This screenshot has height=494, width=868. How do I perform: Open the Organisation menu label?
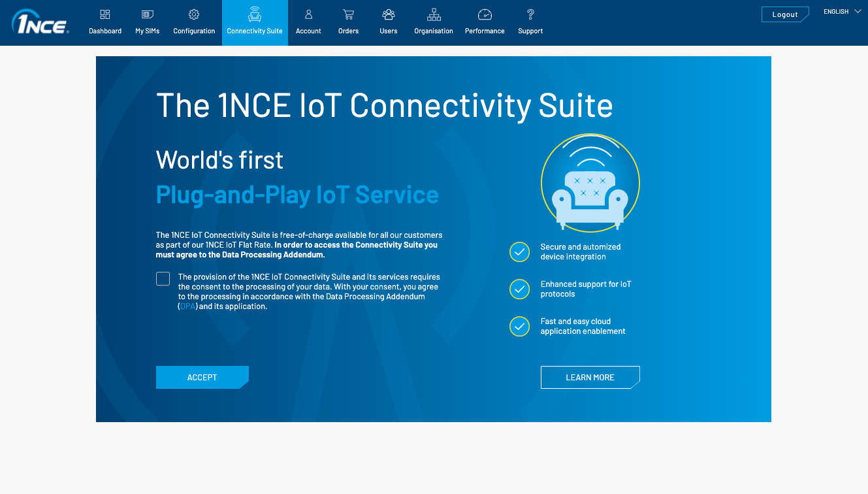tap(434, 31)
